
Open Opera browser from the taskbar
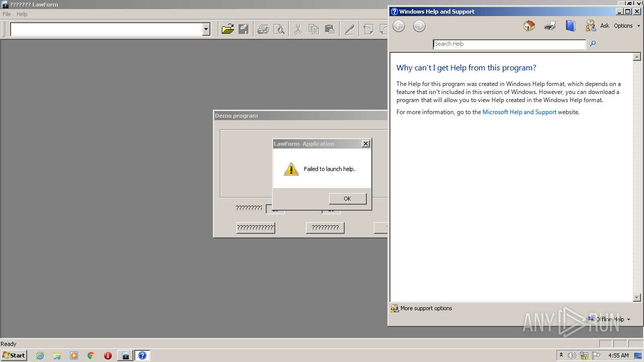108,355
